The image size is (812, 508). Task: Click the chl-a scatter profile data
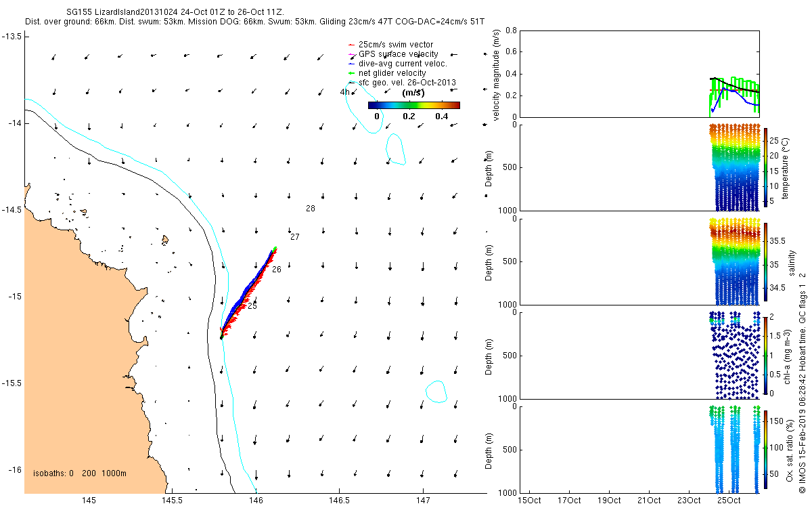(x=735, y=354)
